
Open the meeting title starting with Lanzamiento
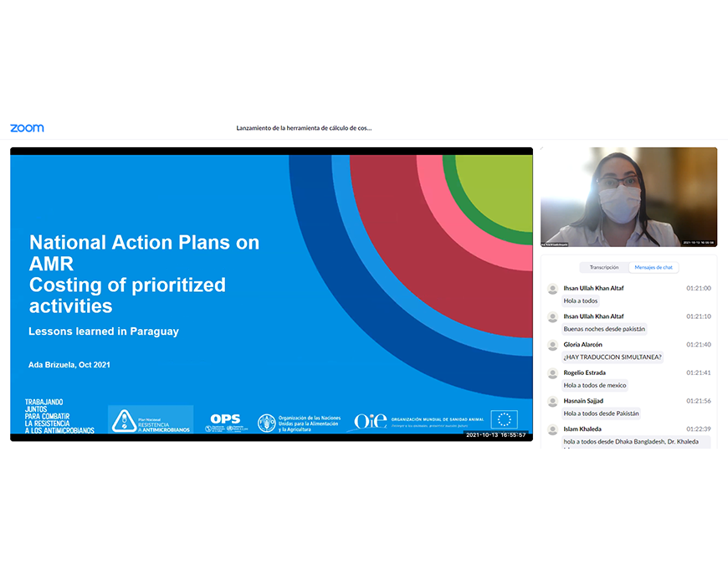coord(304,128)
